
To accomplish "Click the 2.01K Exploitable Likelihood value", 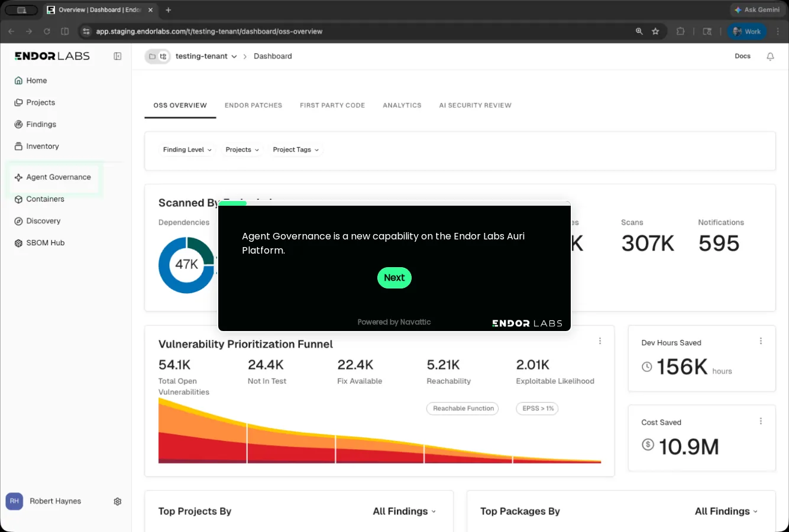I will 533,365.
